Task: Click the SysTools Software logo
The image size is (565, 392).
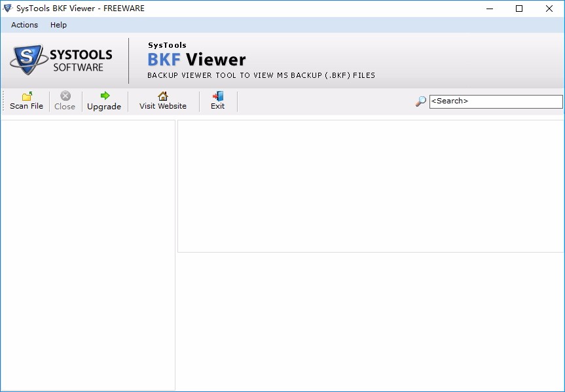Action: pyautogui.click(x=61, y=60)
